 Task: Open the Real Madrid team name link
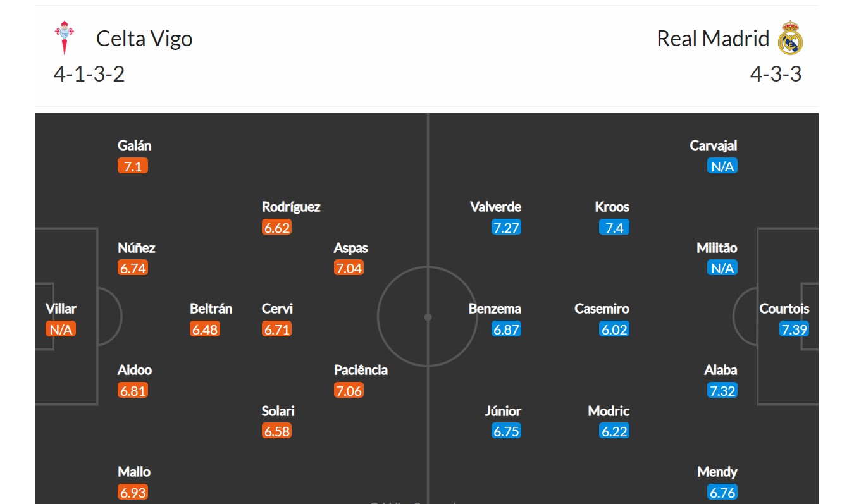pos(713,39)
